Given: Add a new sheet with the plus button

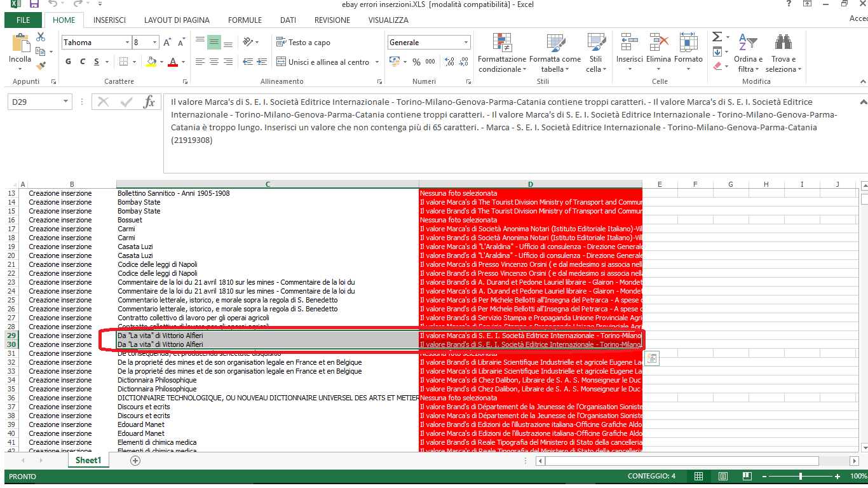Looking at the screenshot, I should (x=135, y=461).
